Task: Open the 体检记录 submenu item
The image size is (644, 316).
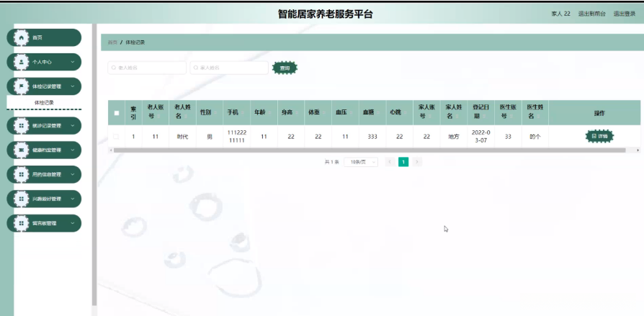Action: (44, 103)
